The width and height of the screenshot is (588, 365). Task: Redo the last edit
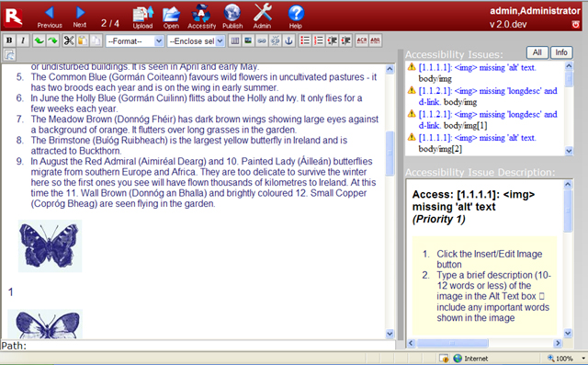coord(52,40)
